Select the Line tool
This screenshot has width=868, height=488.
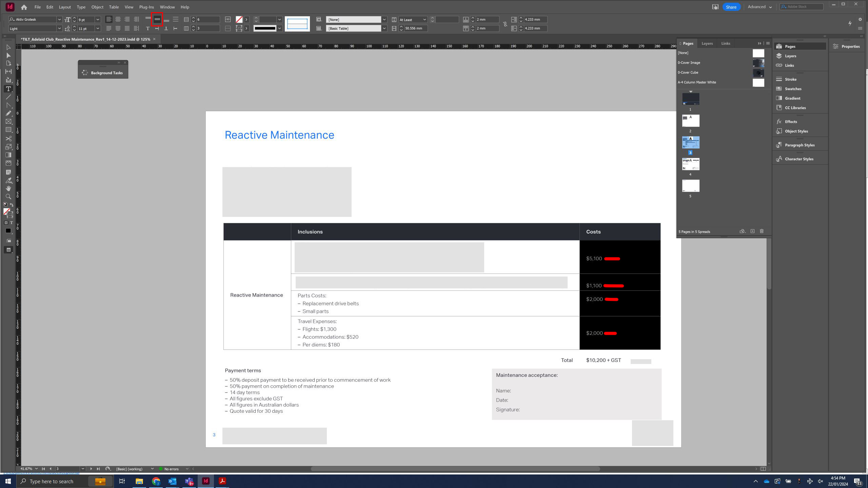tap(8, 97)
